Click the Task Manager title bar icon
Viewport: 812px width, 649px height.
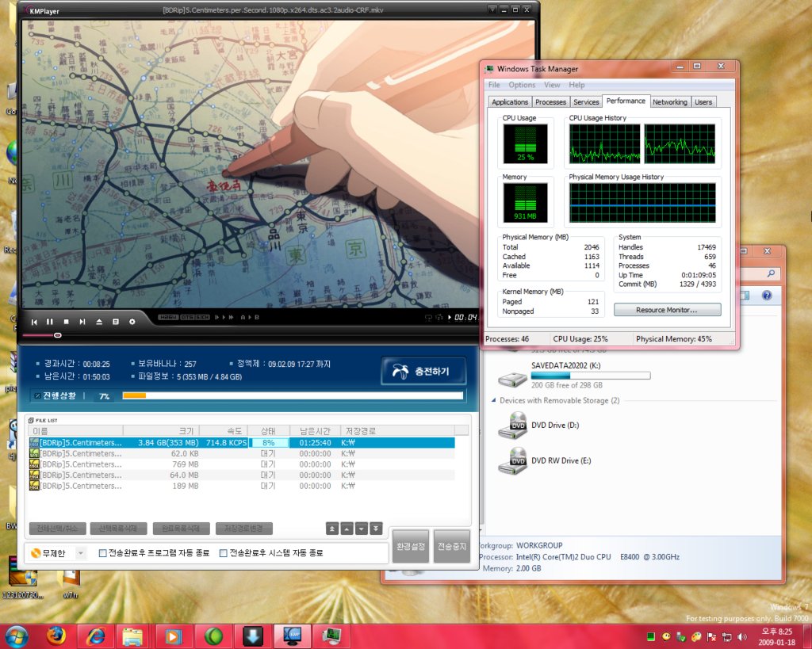[x=489, y=69]
